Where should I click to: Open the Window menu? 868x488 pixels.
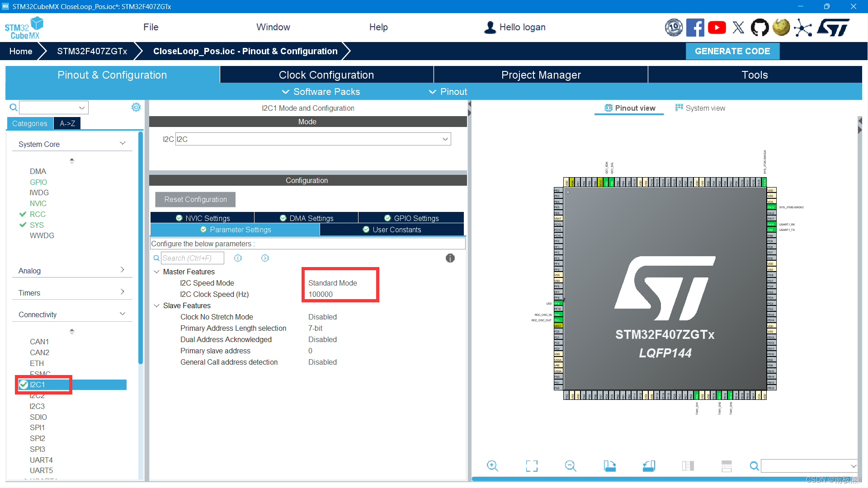pyautogui.click(x=273, y=27)
